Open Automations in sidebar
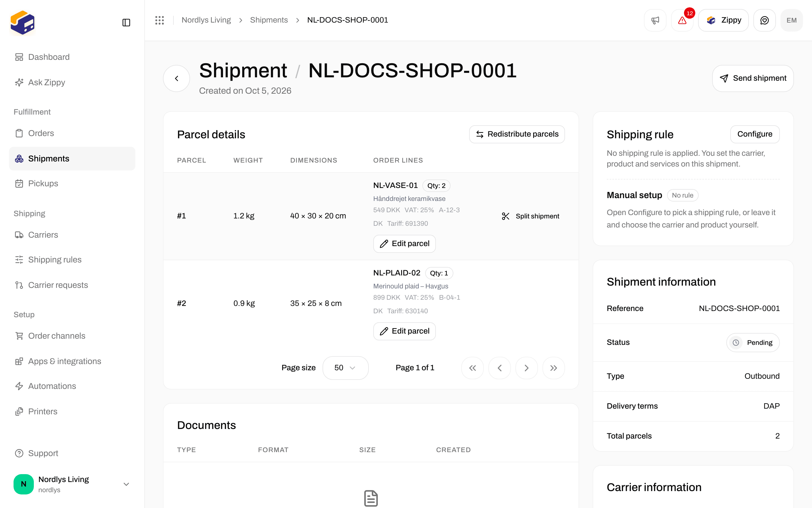The image size is (812, 508). (x=72, y=386)
